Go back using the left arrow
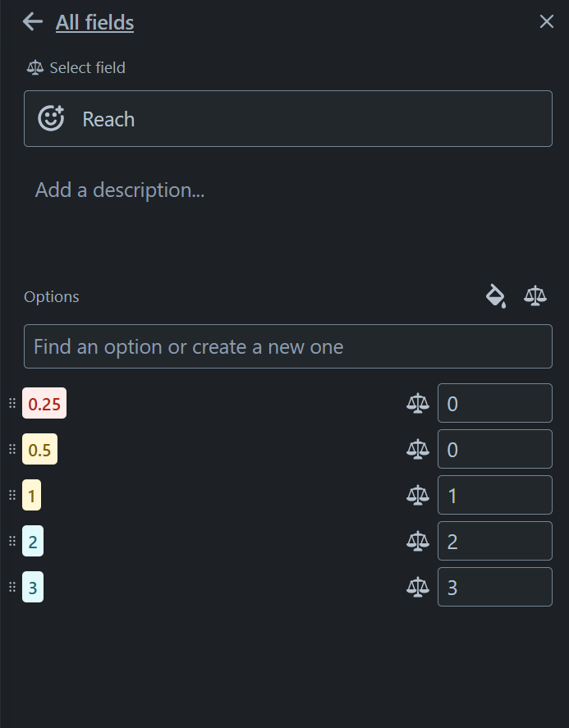The height and width of the screenshot is (728, 569). pyautogui.click(x=31, y=22)
